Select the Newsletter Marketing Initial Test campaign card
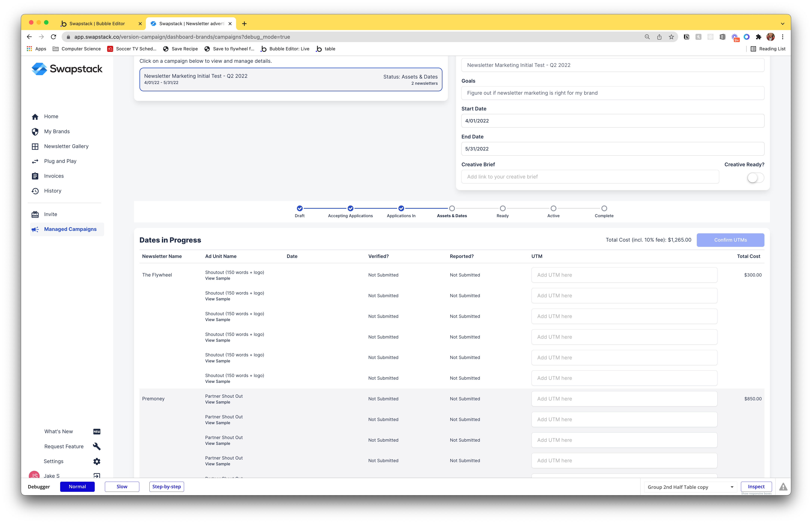 [290, 79]
